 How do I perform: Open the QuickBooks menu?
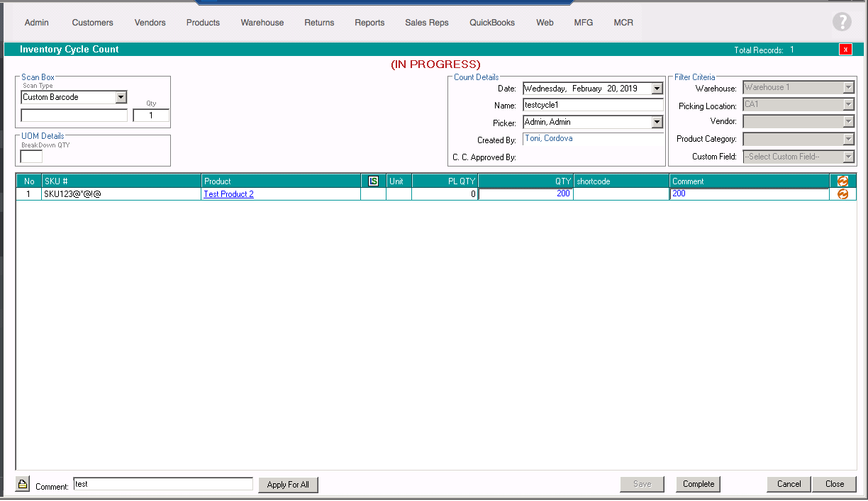[491, 23]
